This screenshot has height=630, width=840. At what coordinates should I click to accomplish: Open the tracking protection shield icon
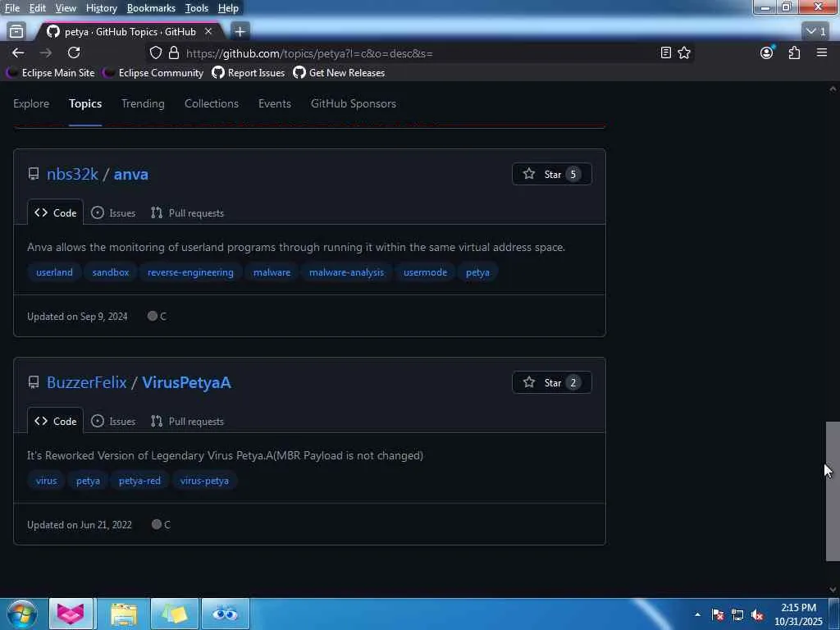155,52
